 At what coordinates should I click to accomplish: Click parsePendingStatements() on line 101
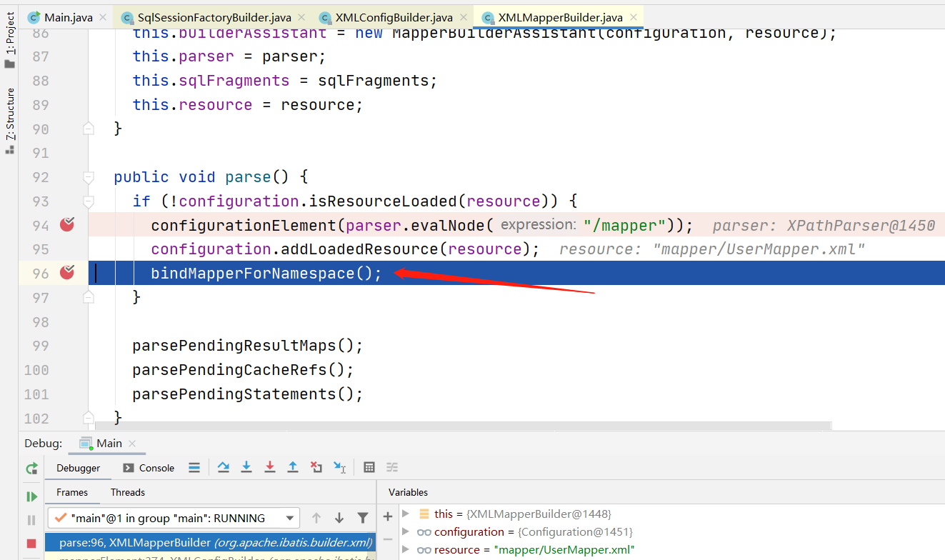pos(248,394)
